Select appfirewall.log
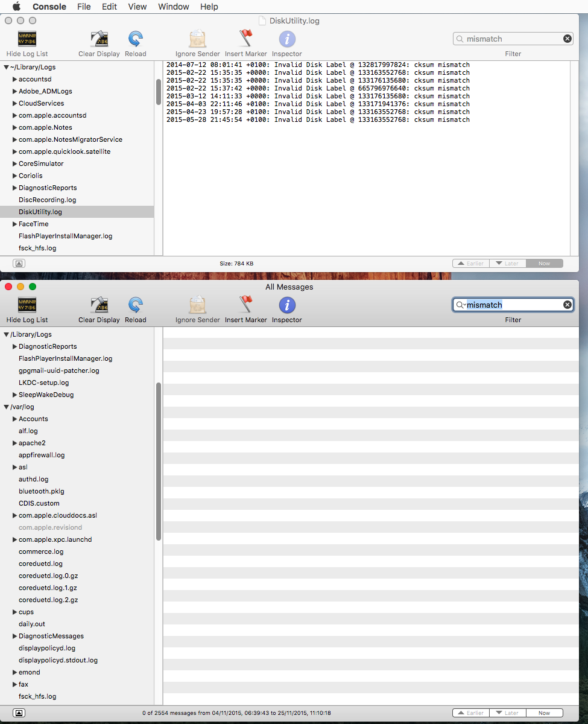The height and width of the screenshot is (724, 588). (42, 455)
